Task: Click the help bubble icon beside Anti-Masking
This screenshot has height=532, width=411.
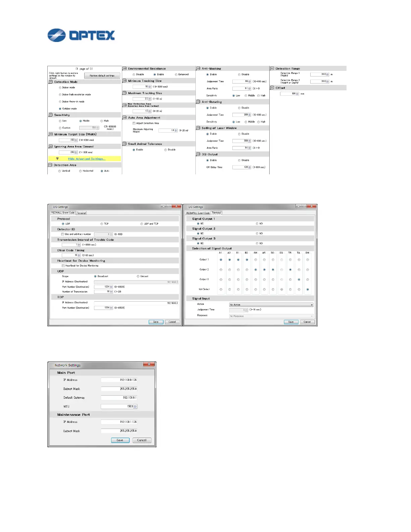Action: (x=198, y=68)
